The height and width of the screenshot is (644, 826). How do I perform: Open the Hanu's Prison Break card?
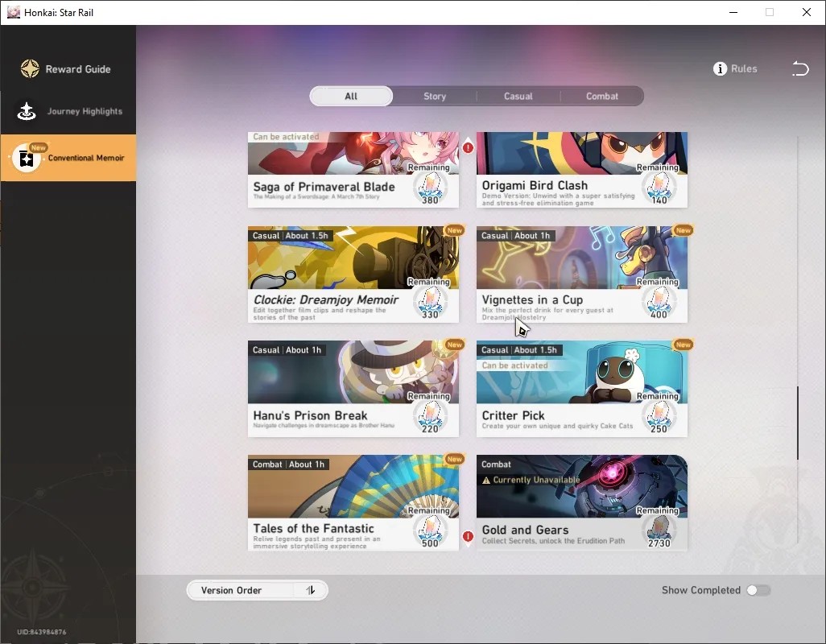coord(353,389)
